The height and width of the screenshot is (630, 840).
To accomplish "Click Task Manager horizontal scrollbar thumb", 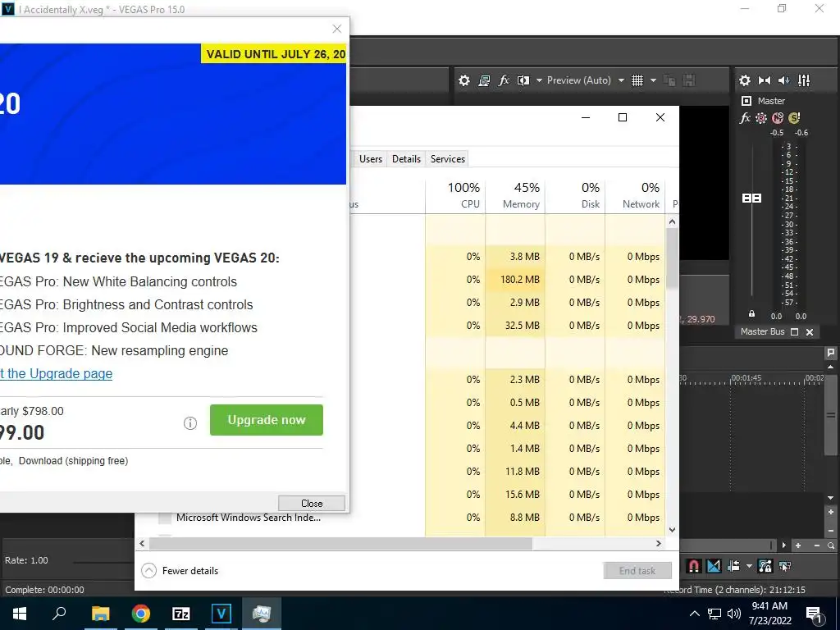I will tap(340, 543).
